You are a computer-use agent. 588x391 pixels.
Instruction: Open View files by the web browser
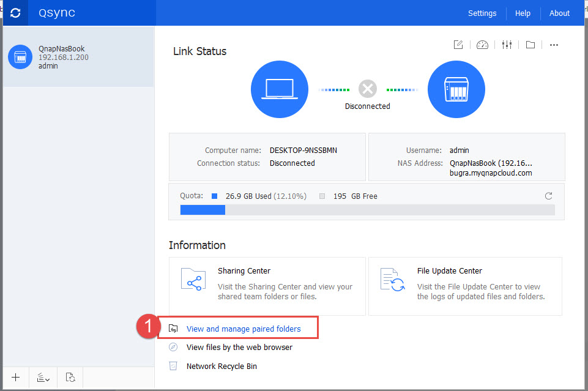(x=239, y=347)
